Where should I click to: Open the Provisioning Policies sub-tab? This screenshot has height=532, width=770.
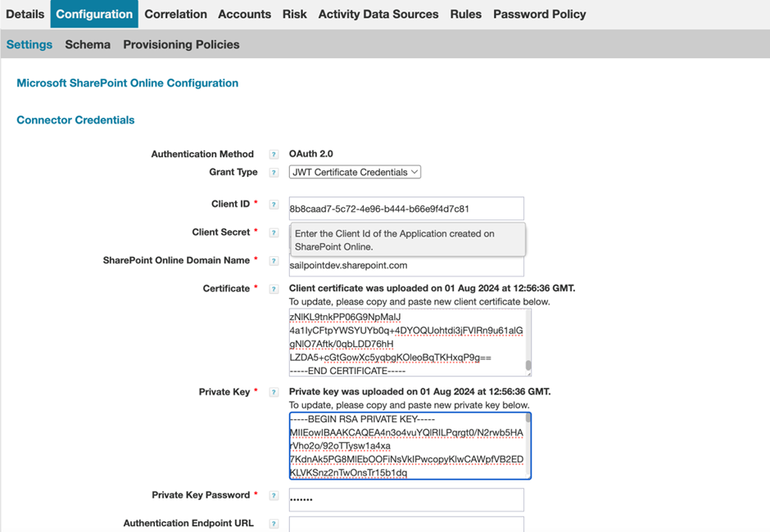[181, 45]
